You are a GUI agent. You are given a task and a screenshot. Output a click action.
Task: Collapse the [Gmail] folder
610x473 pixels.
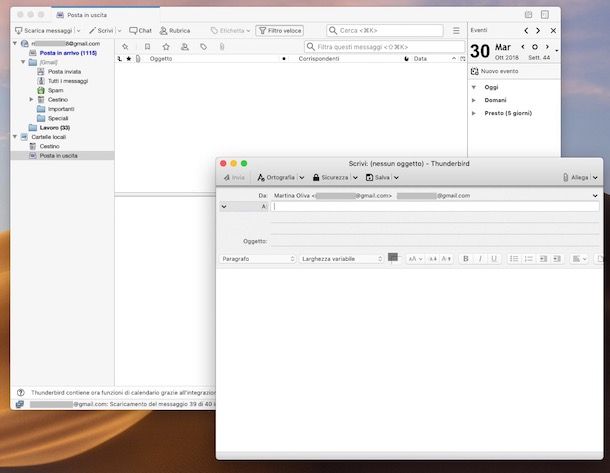point(23,62)
